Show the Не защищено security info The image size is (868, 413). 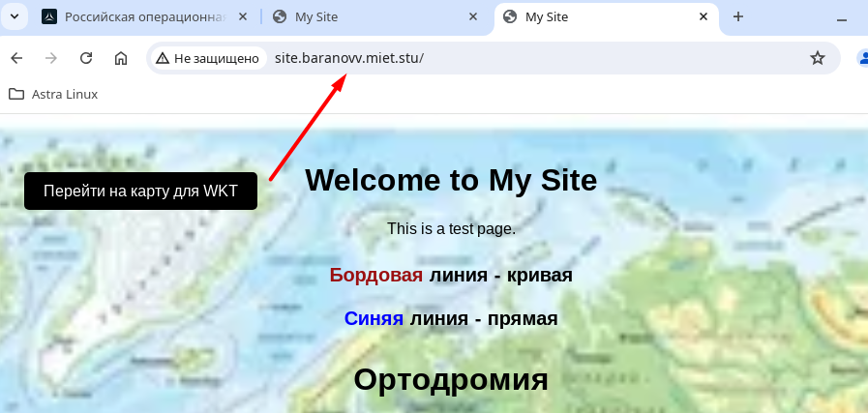coord(208,58)
